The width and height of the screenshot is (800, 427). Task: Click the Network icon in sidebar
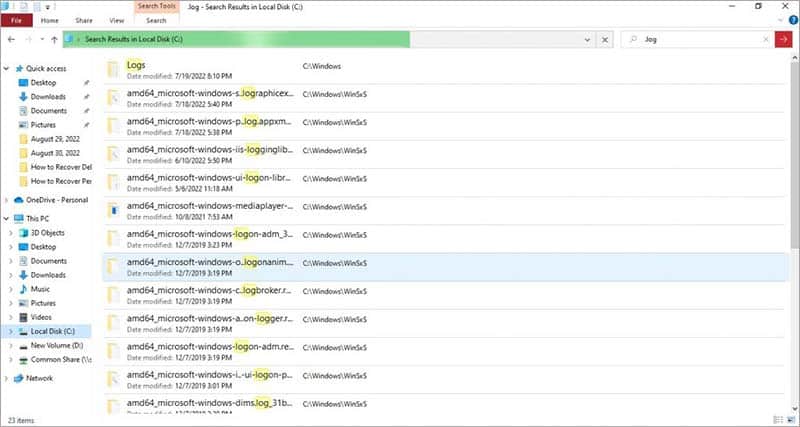click(19, 379)
